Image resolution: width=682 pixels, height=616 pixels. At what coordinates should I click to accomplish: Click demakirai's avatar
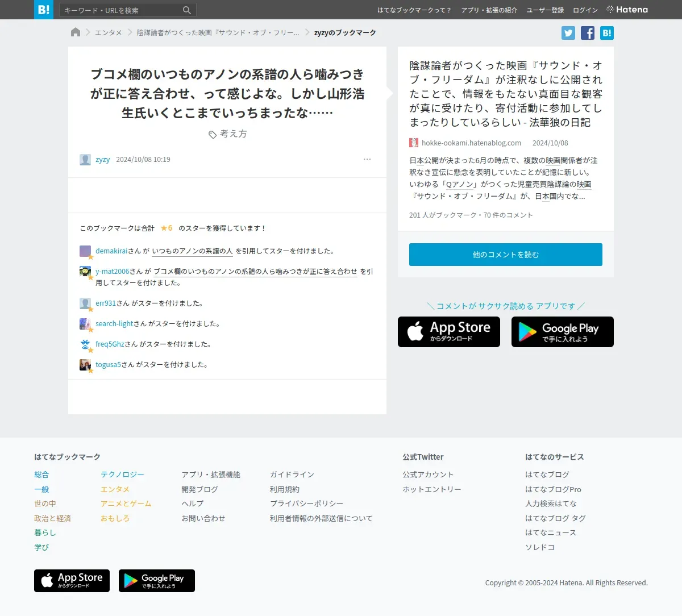85,251
